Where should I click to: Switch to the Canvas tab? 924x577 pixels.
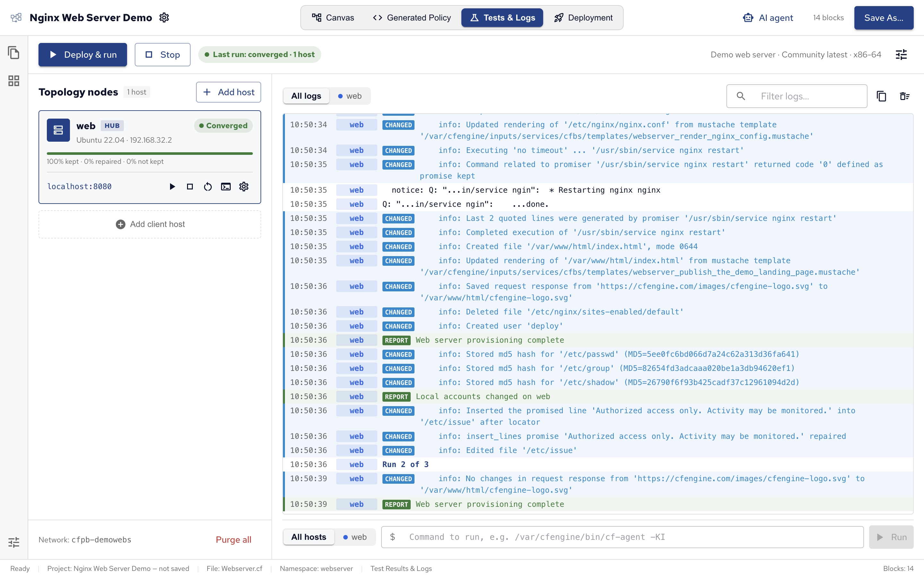tap(333, 18)
